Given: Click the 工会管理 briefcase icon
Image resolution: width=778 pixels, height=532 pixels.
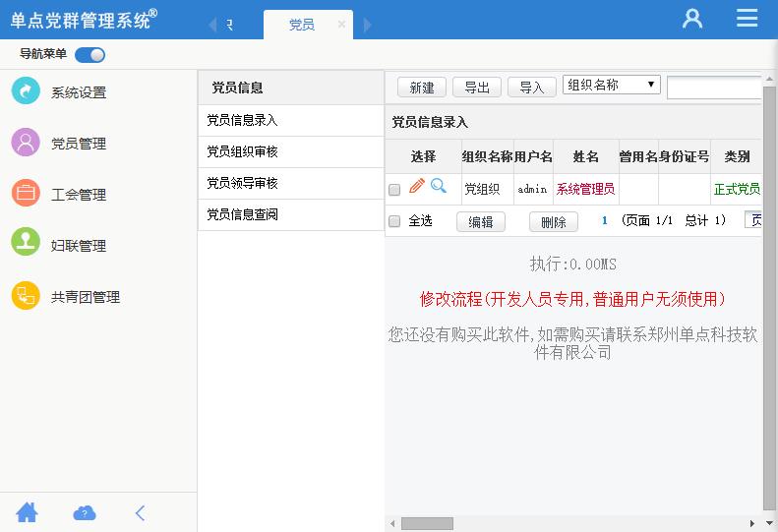Looking at the screenshot, I should tap(26, 193).
